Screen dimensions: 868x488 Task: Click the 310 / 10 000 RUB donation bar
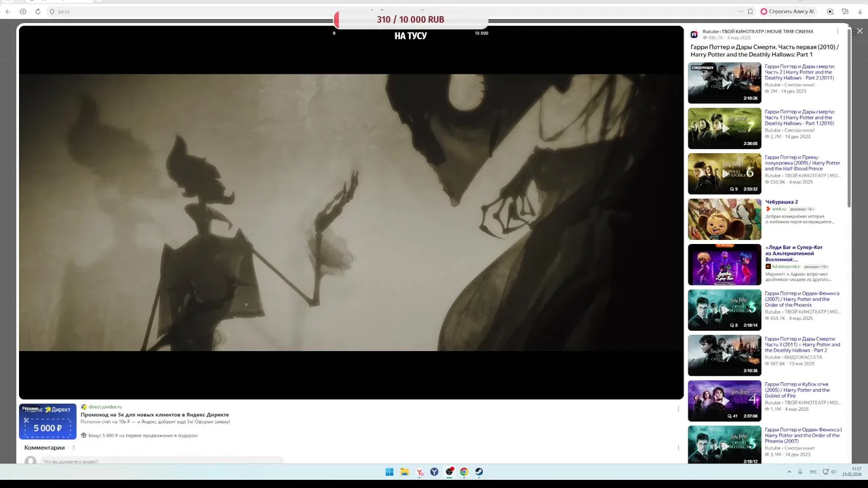[x=410, y=20]
